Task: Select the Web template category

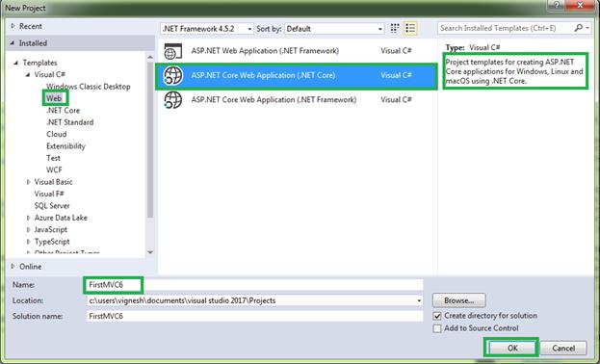Action: pos(54,98)
